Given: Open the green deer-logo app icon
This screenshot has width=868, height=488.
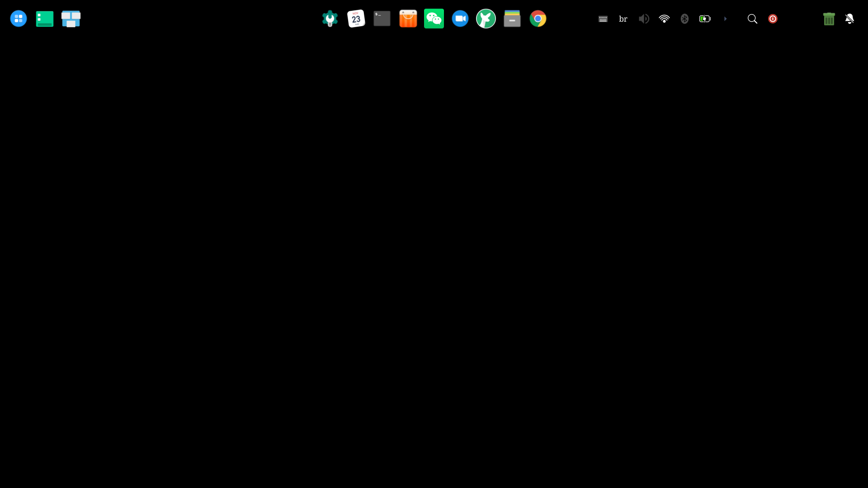Looking at the screenshot, I should point(486,19).
